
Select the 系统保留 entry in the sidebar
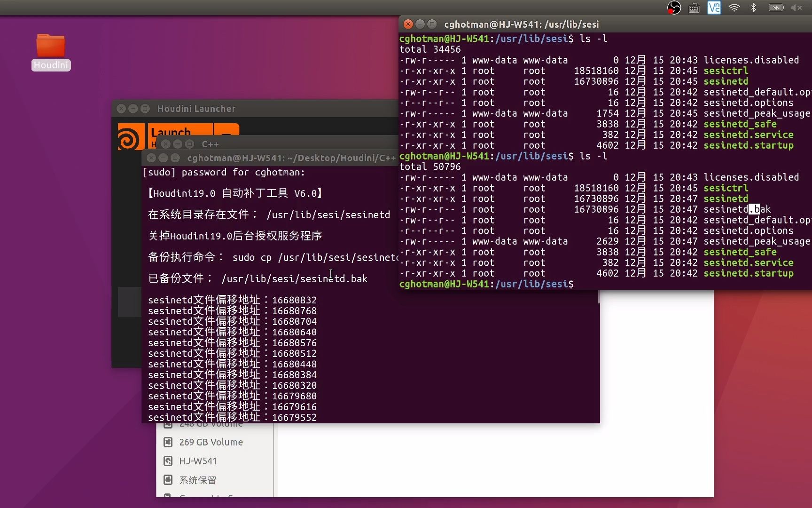click(x=197, y=479)
